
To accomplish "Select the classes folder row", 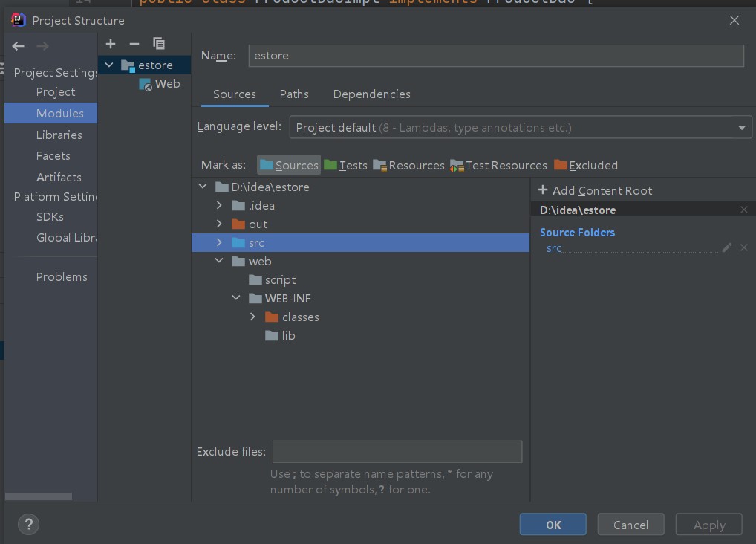I will pyautogui.click(x=361, y=317).
